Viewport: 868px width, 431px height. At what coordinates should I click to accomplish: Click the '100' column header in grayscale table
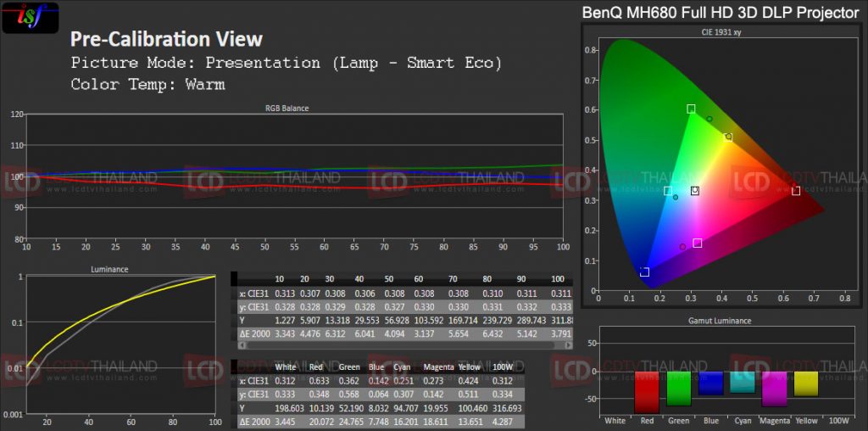559,278
